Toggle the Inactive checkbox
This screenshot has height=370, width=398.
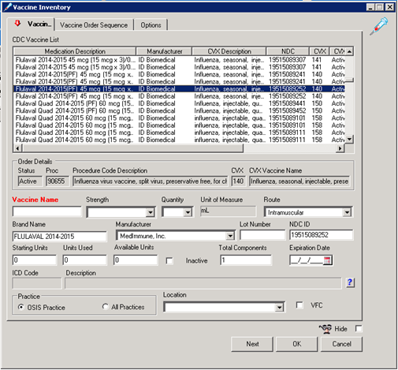pyautogui.click(x=169, y=260)
